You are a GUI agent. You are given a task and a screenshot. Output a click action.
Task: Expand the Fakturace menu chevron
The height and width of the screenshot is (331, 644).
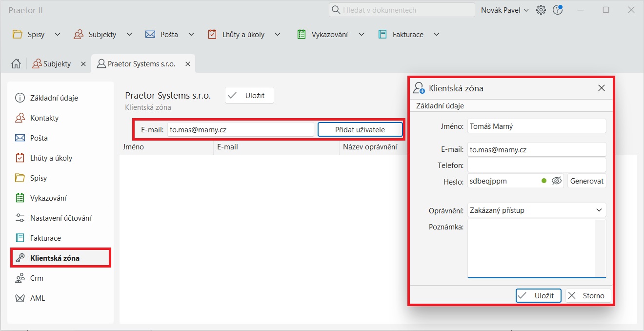pos(437,35)
